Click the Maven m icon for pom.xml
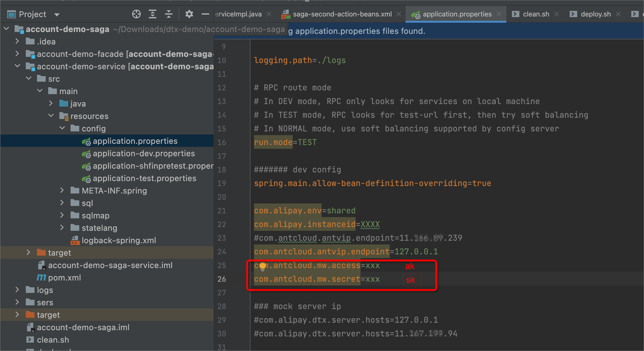Screen dimensions: 644x351 41,277
